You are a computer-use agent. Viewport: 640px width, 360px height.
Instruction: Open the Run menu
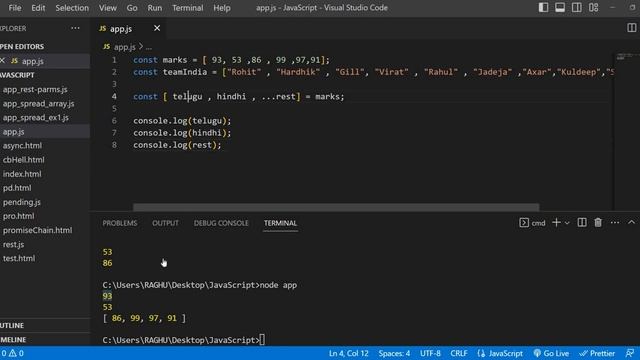click(x=155, y=8)
